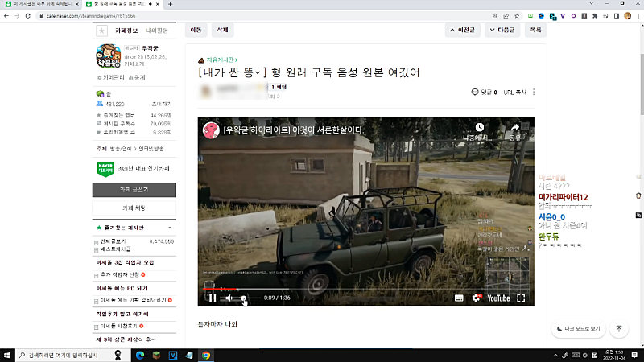This screenshot has width=644, height=362.
Task: Open YouTube player settings gear
Action: [476, 298]
